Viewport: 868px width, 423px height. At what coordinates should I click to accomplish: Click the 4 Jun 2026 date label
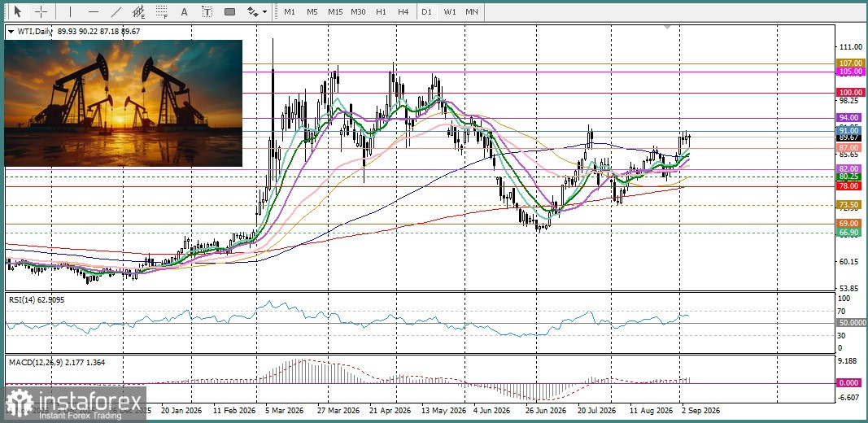(x=491, y=411)
